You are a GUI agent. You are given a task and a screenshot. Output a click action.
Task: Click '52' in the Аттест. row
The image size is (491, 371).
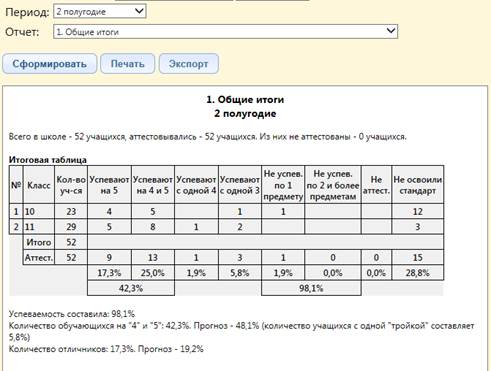[71, 257]
